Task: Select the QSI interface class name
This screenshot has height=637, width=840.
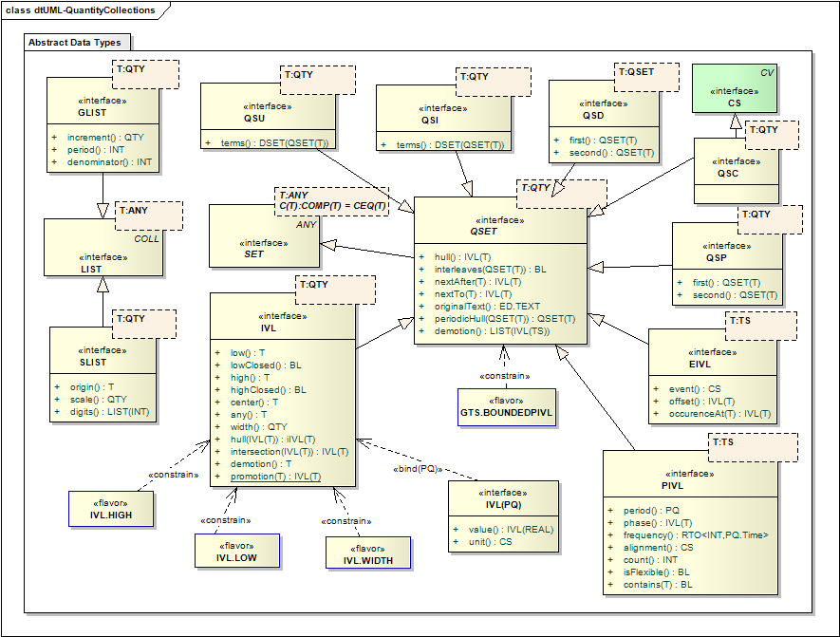Action: tap(430, 120)
